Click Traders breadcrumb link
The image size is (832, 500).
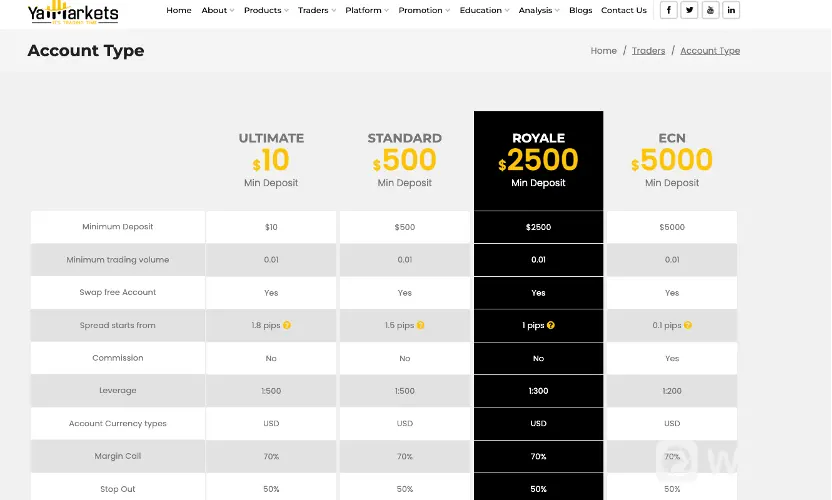coord(648,50)
